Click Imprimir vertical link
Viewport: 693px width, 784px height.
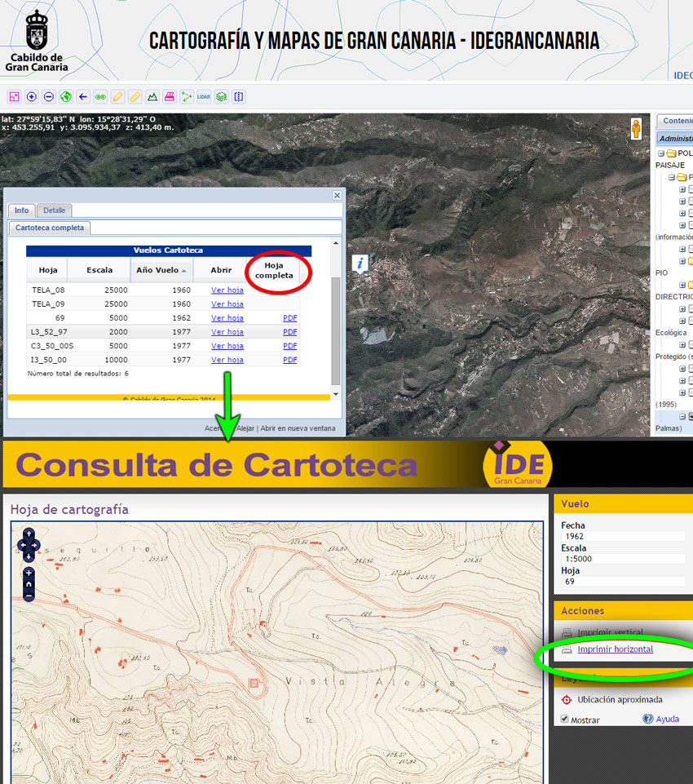click(x=610, y=632)
